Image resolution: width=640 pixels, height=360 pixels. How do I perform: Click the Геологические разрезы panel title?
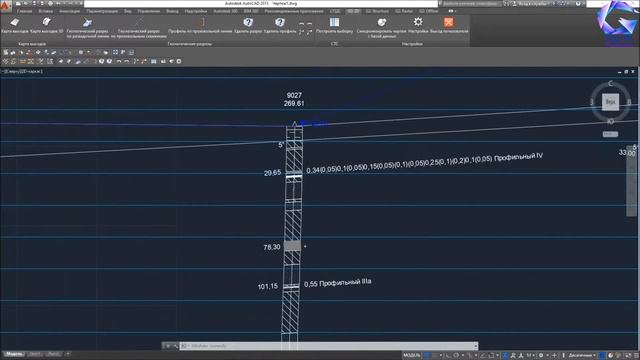[x=190, y=44]
